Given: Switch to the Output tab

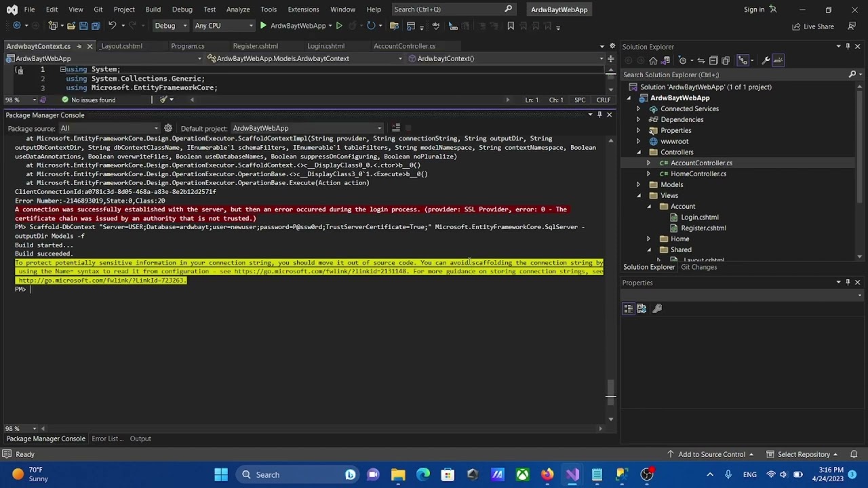Looking at the screenshot, I should click(x=140, y=439).
